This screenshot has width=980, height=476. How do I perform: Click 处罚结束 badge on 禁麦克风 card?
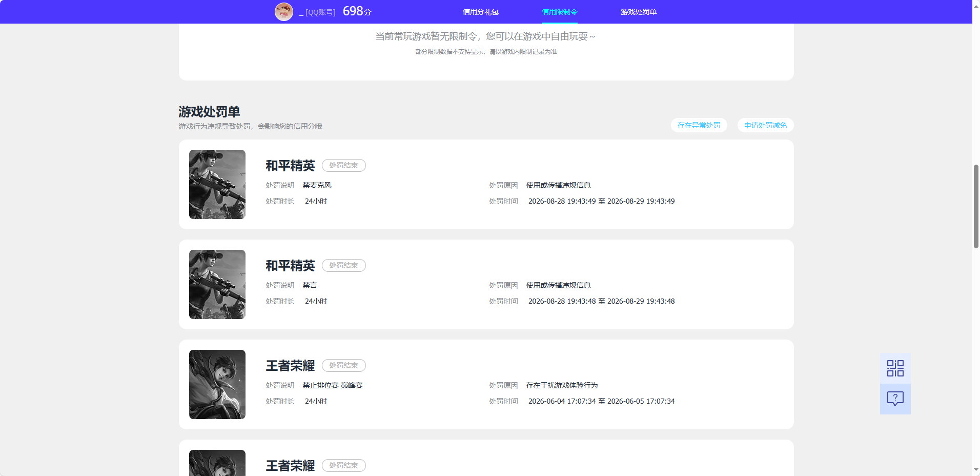[x=343, y=165]
